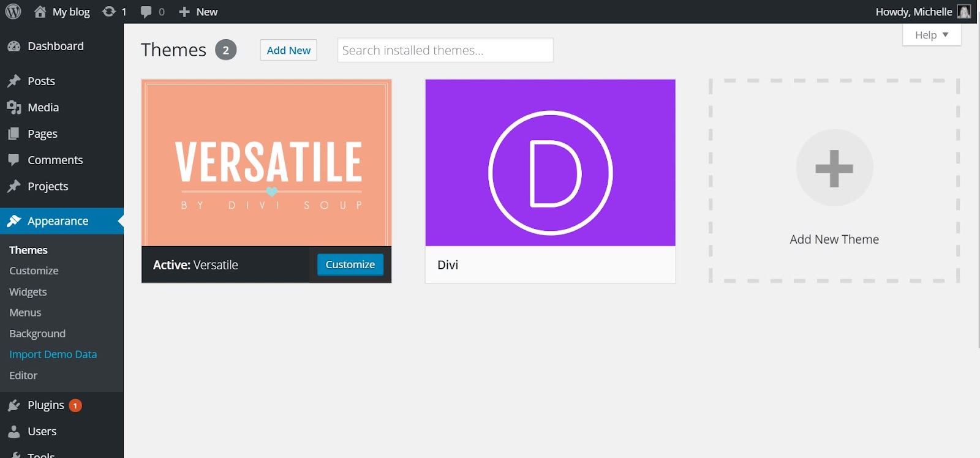Select the Versatile theme screenshot
980x458 pixels.
pyautogui.click(x=266, y=163)
